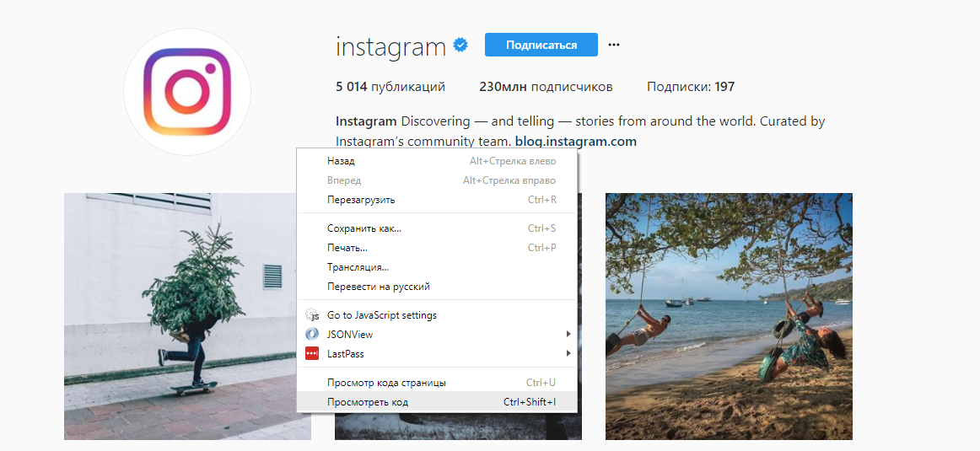The image size is (980, 451).
Task: Select Перезагрузить menu entry
Action: (x=437, y=200)
